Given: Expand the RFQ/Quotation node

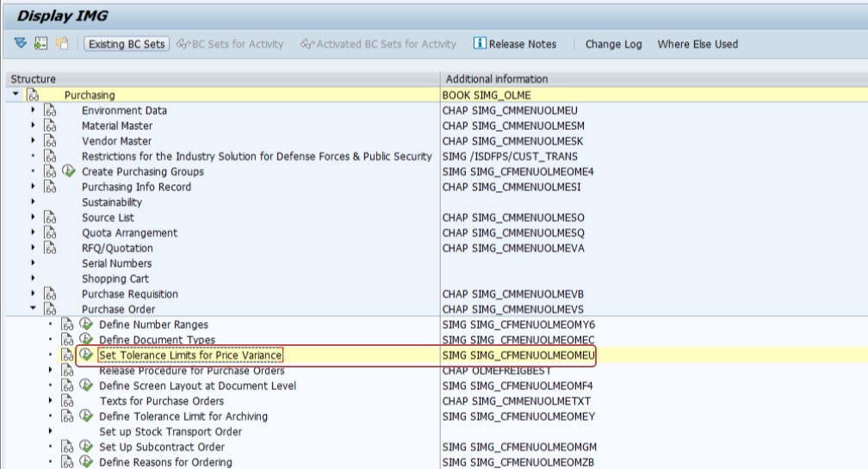Looking at the screenshot, I should click(x=34, y=248).
